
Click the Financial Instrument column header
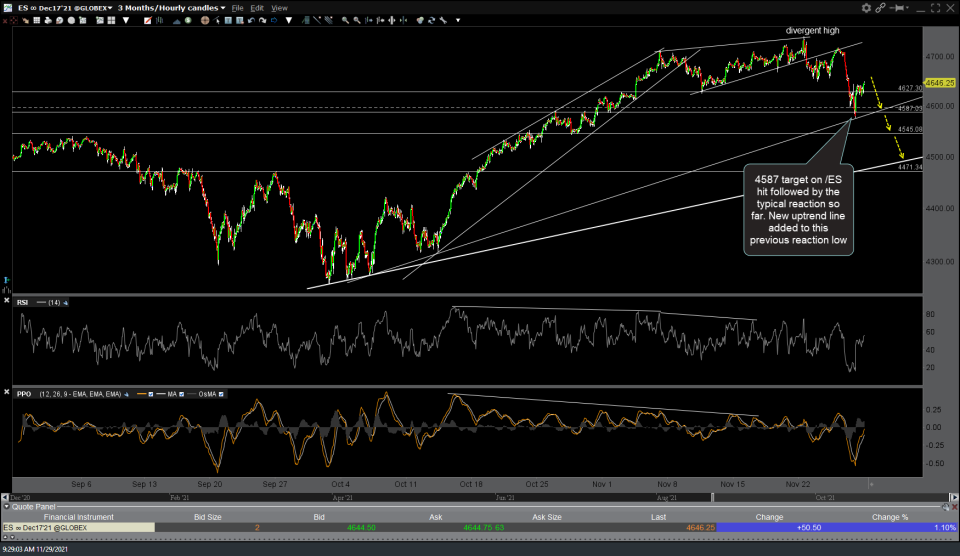(x=78, y=517)
